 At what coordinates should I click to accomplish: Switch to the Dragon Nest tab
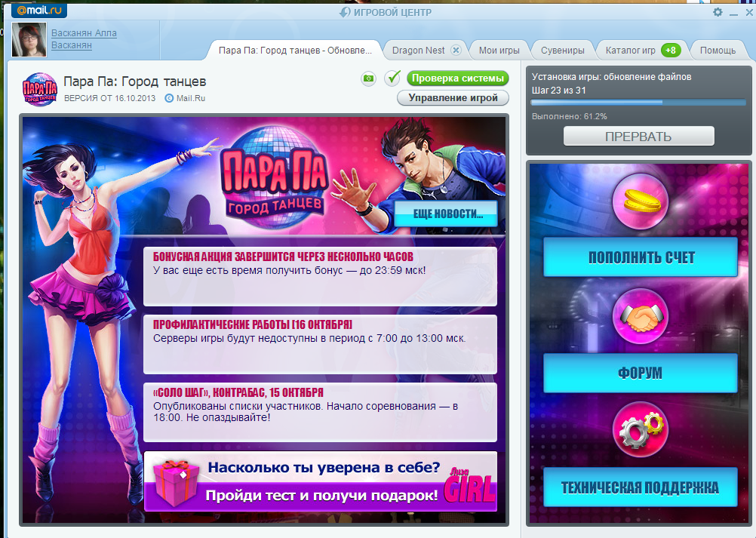pyautogui.click(x=418, y=50)
